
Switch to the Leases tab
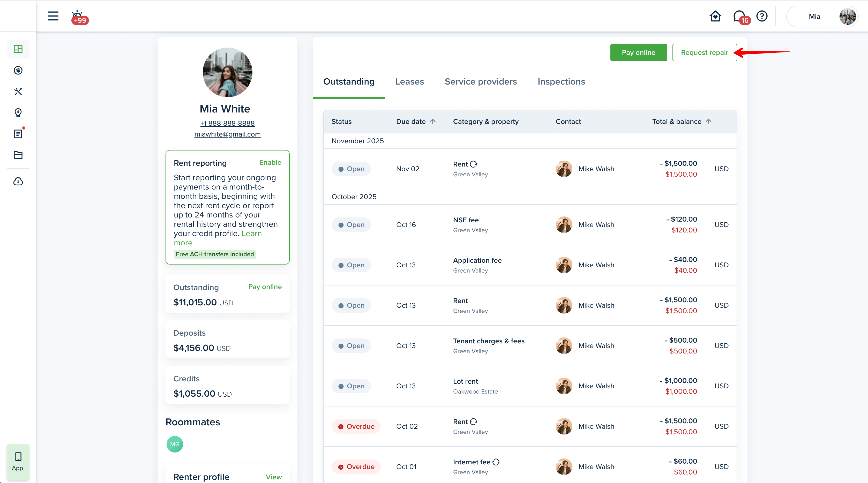click(x=409, y=81)
